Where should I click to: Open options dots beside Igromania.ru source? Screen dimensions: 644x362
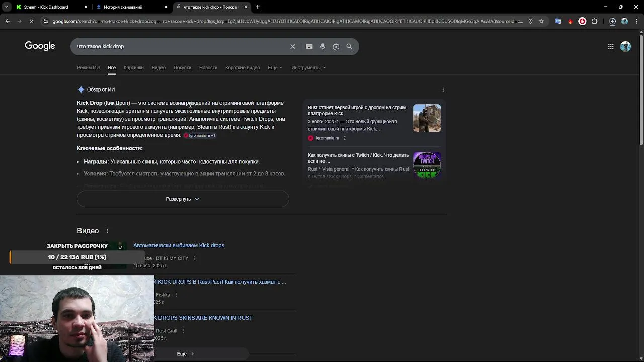(345, 138)
